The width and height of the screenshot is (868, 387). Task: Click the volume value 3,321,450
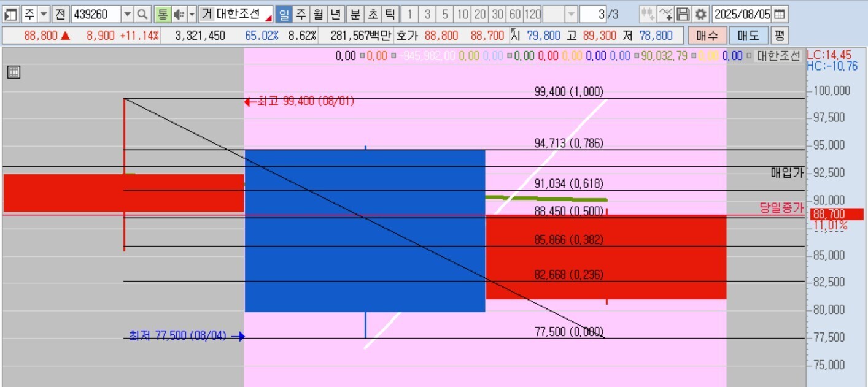pos(200,36)
